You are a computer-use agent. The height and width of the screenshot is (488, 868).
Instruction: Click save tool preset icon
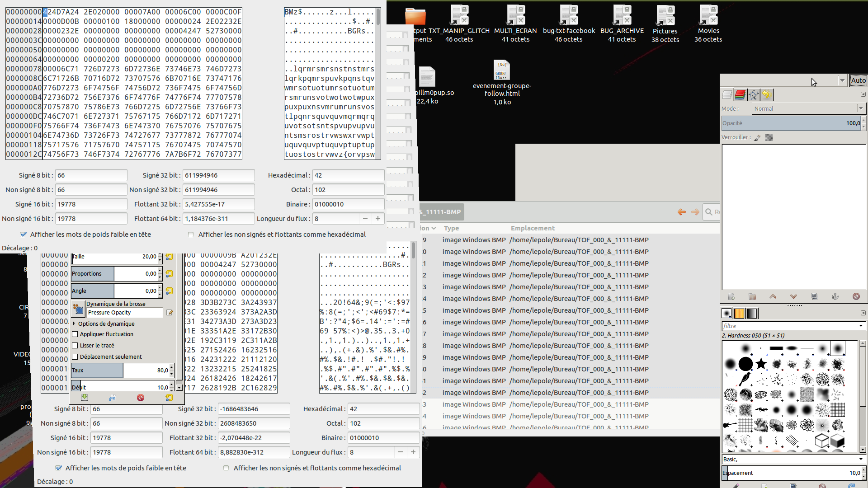tap(85, 398)
